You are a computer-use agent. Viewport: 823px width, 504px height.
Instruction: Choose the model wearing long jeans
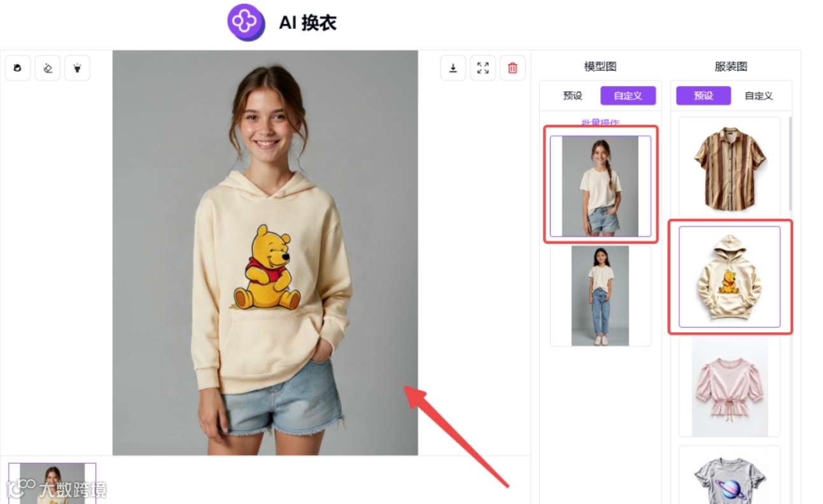pos(600,296)
